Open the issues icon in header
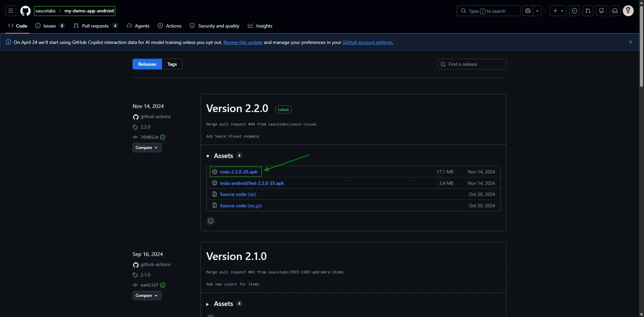Screen dimensions: 644x317 pos(575,11)
